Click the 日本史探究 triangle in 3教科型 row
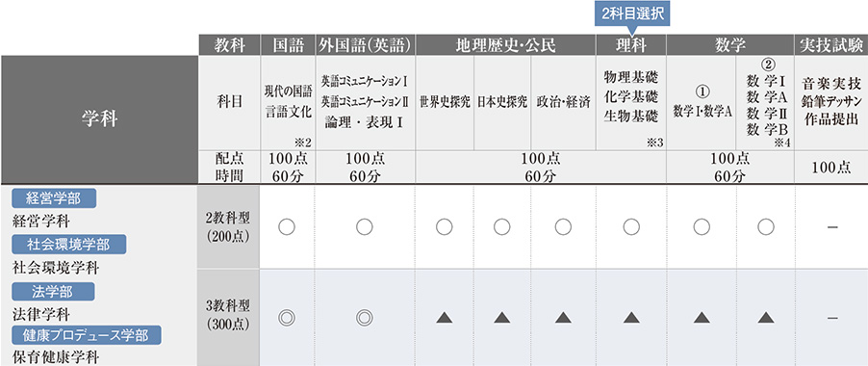This screenshot has height=366, width=868. [501, 318]
